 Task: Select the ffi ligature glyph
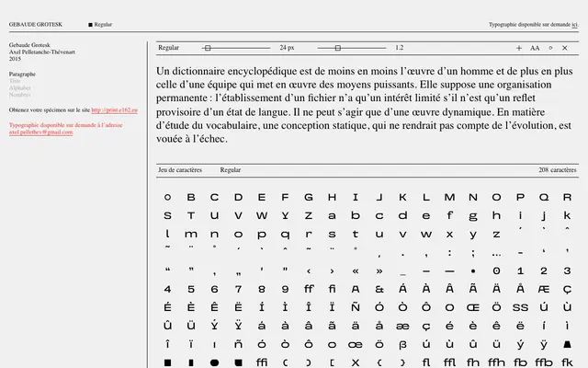click(x=261, y=362)
